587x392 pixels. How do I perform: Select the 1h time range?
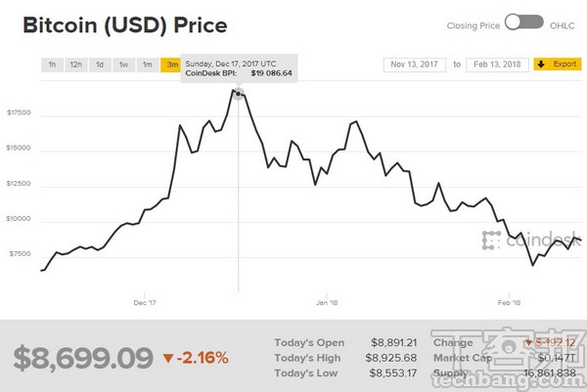coord(51,65)
